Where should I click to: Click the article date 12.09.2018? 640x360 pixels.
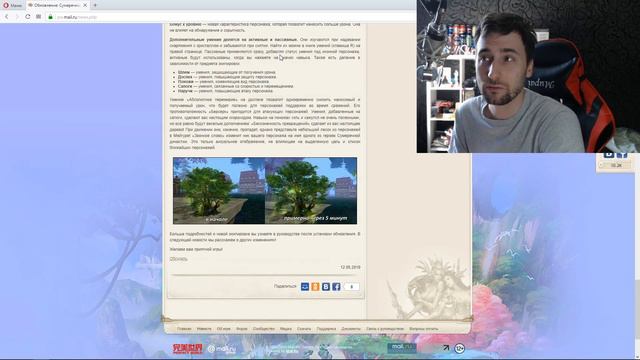350,267
